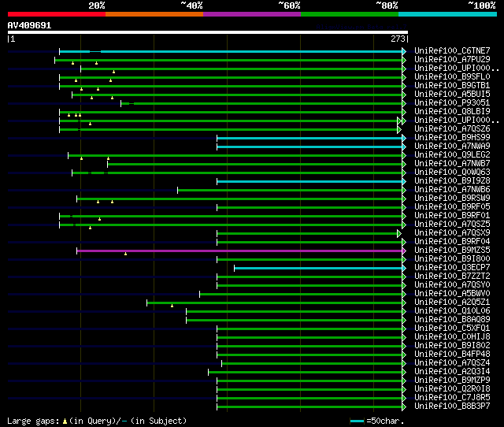Viewport: 504px width, 427px height.
Task: Click the red ~20% identity legend segment
Action: (x=57, y=14)
